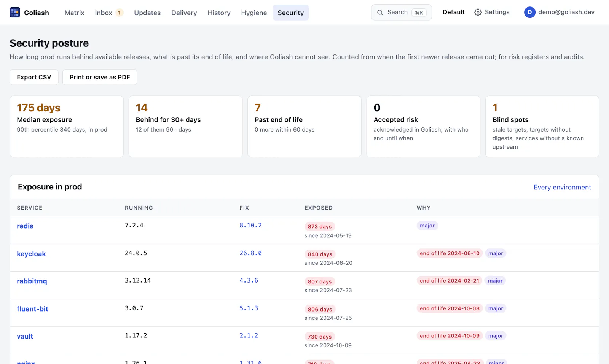Click the Inbox count badge 1

(119, 13)
